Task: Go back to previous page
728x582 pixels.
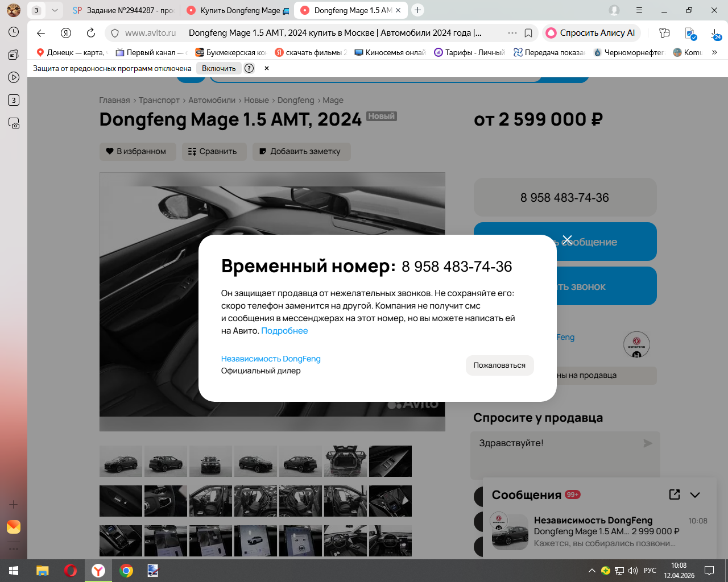Action: point(41,33)
